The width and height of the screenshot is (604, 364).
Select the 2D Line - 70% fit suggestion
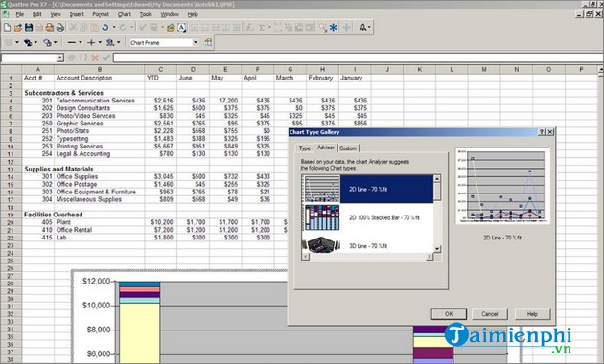tap(368, 189)
